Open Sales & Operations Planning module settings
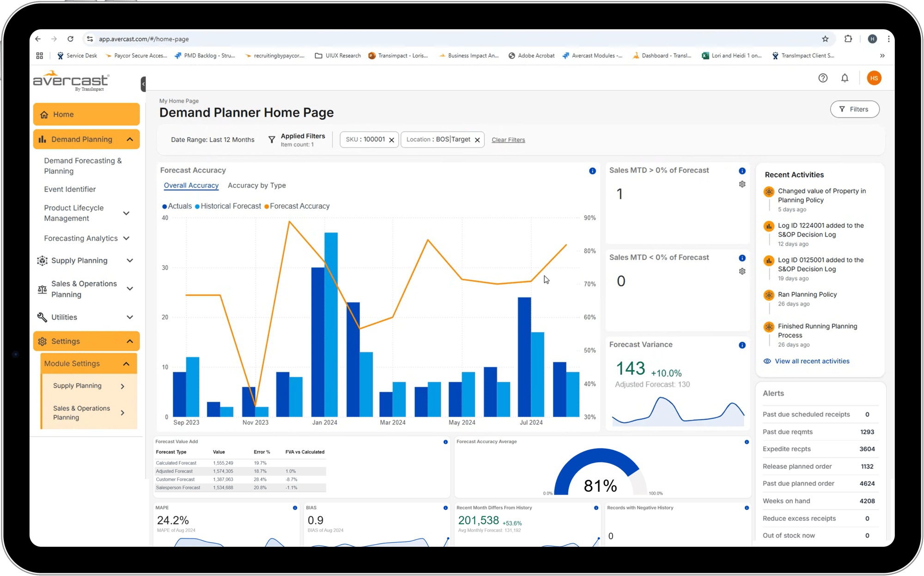Viewport: 924px width, 576px height. 89,413
